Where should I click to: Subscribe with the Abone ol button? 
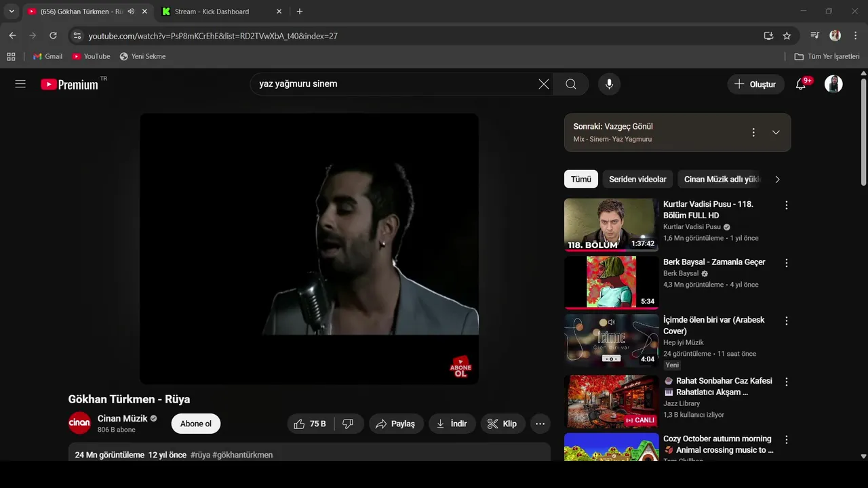[x=196, y=424]
